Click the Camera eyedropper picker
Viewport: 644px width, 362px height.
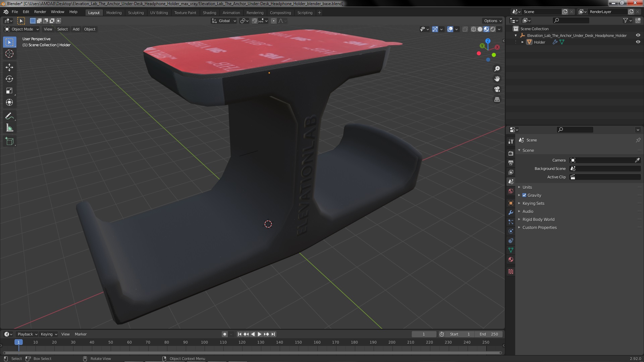[x=637, y=160]
